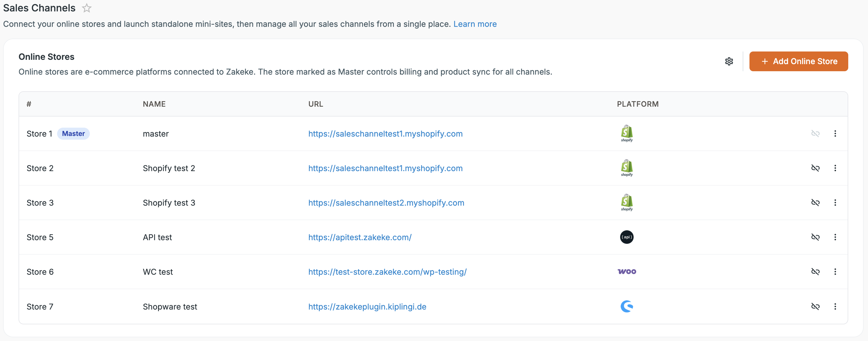Click the Master badge on Store 1

click(73, 134)
